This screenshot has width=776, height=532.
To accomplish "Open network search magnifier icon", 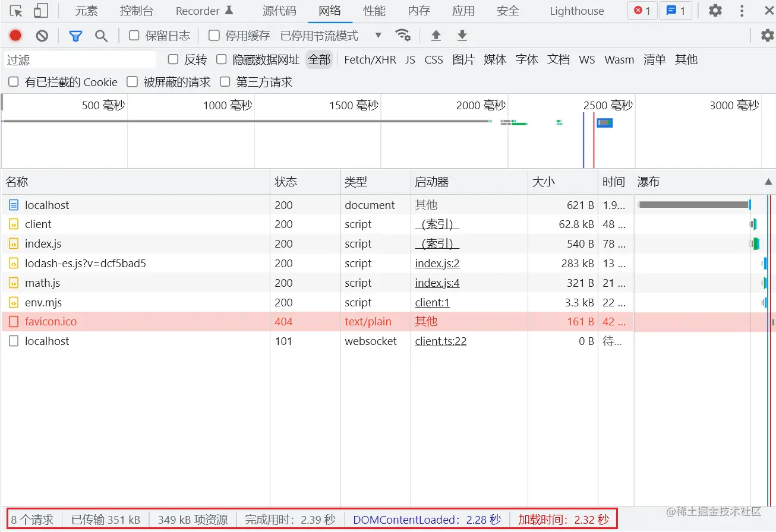I will coord(102,36).
